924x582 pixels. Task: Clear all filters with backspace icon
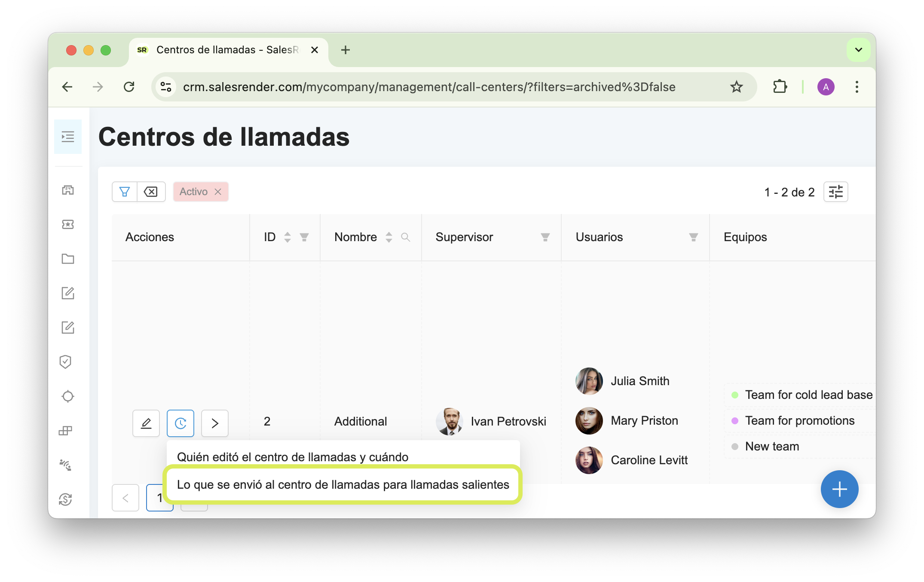tap(151, 192)
